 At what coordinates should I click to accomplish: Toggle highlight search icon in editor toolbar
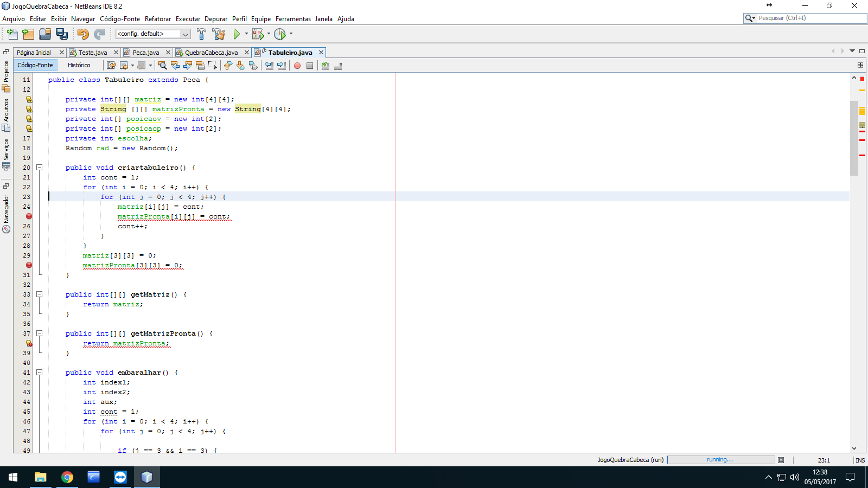(200, 66)
